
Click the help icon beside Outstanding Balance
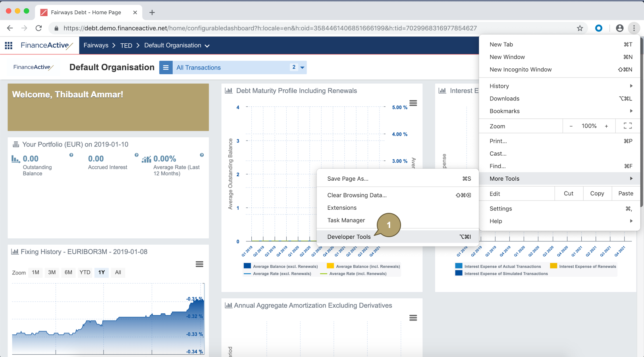[71, 155]
